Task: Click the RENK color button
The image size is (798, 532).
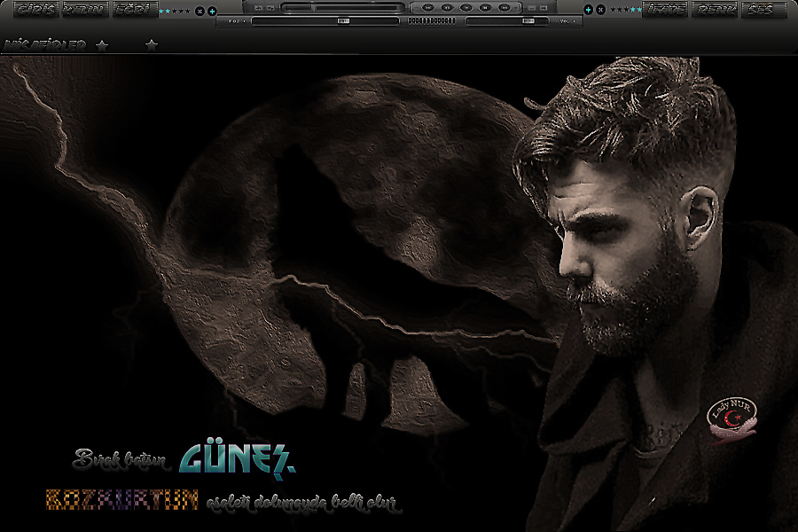Action: coord(714,10)
